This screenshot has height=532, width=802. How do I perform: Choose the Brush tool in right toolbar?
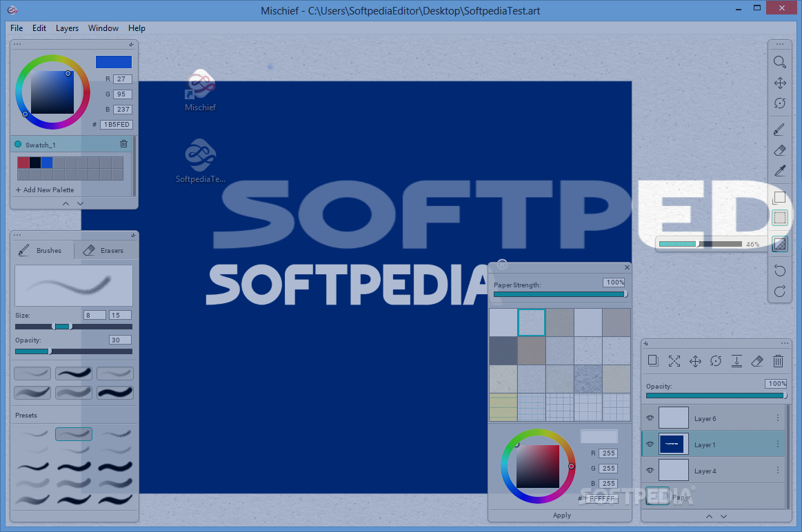pos(779,130)
